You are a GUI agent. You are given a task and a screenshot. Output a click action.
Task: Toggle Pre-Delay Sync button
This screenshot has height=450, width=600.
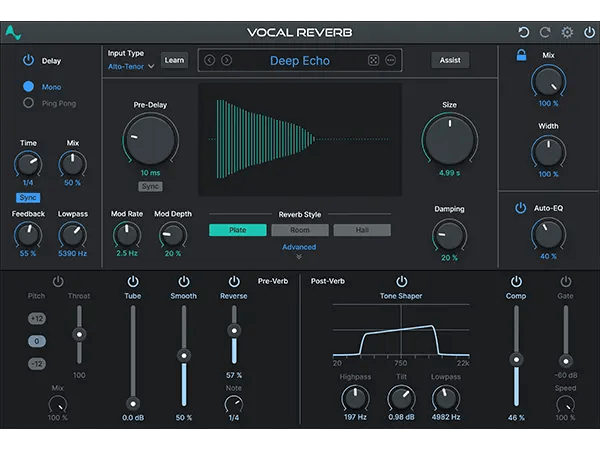click(x=150, y=186)
